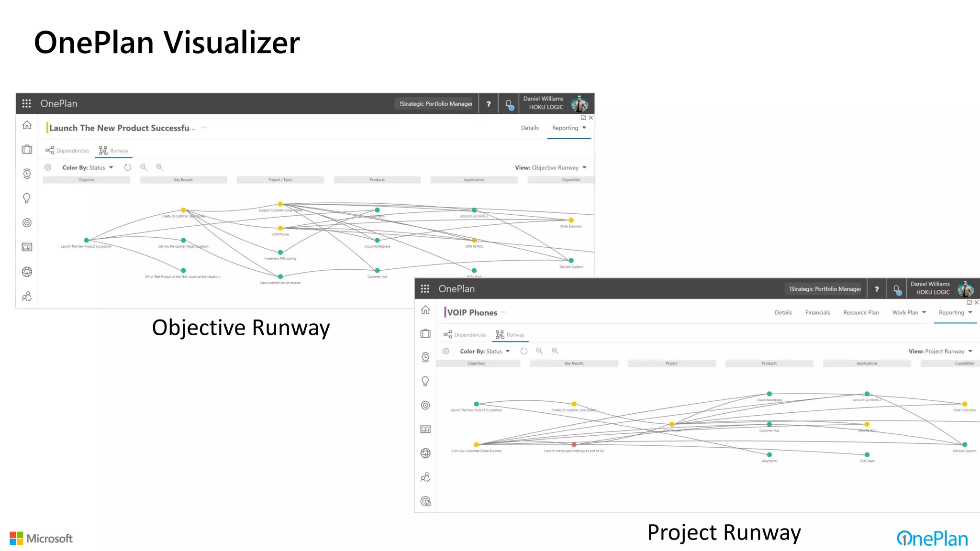Expand Reporting menu in VOIP Phones window
This screenshot has height=551, width=980.
pyautogui.click(x=956, y=312)
